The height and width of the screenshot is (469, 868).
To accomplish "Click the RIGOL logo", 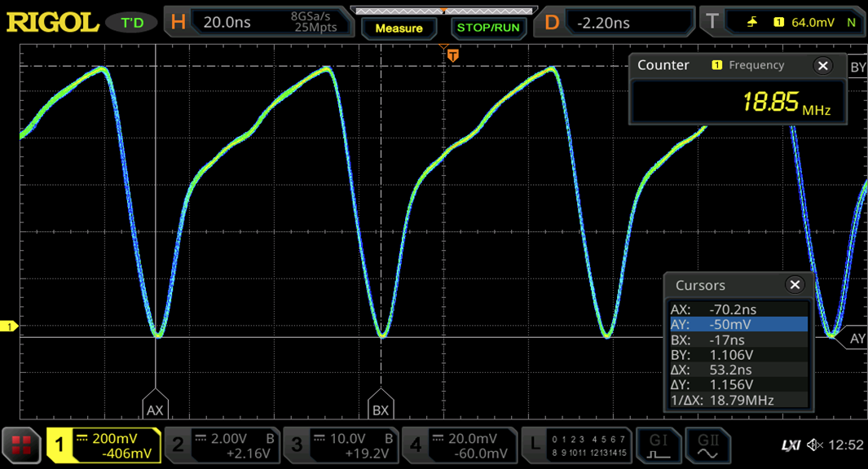I will click(53, 22).
